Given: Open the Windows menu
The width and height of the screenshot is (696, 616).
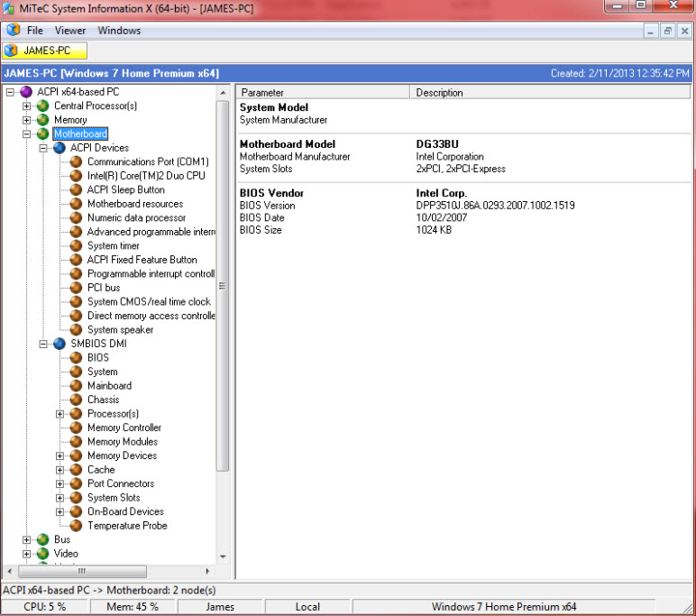Looking at the screenshot, I should click(119, 31).
